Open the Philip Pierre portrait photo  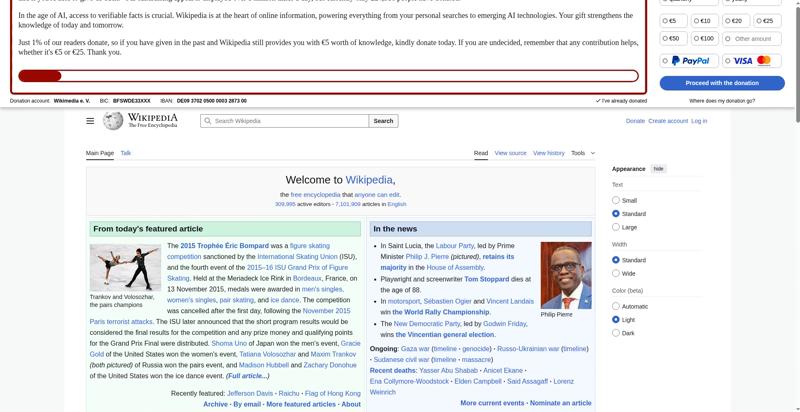[x=565, y=275]
